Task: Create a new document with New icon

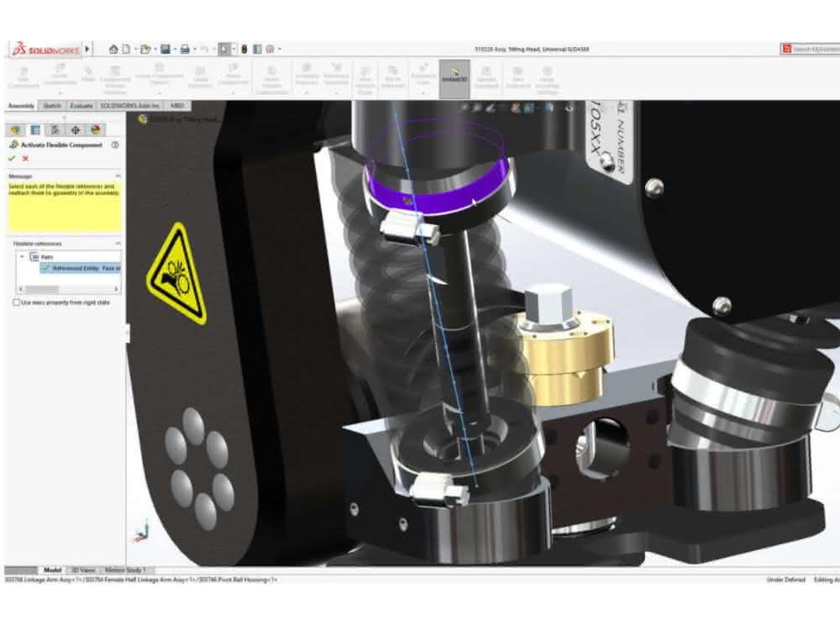Action: click(x=127, y=50)
